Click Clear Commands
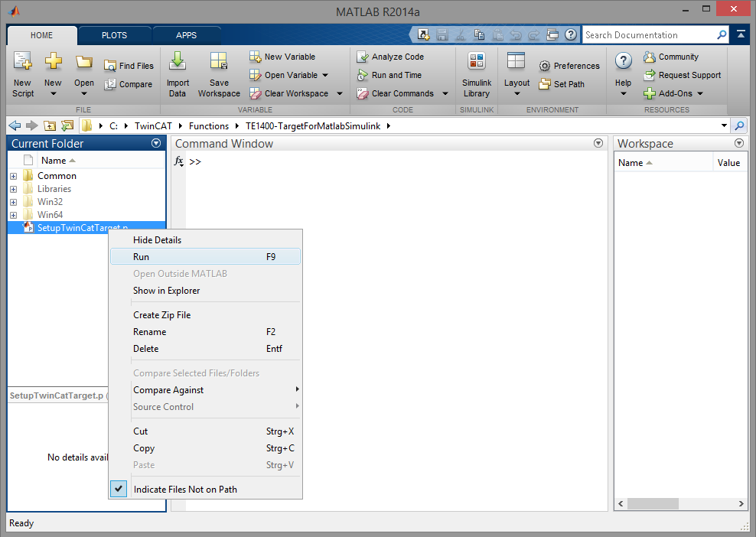Screen dimensions: 756x537 [396, 93]
